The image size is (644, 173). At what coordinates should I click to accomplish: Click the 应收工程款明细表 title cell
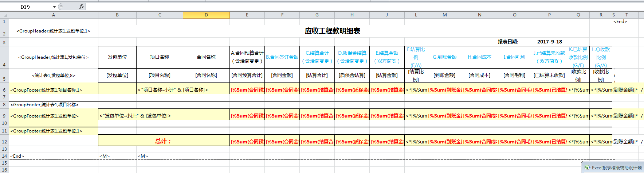click(x=332, y=31)
